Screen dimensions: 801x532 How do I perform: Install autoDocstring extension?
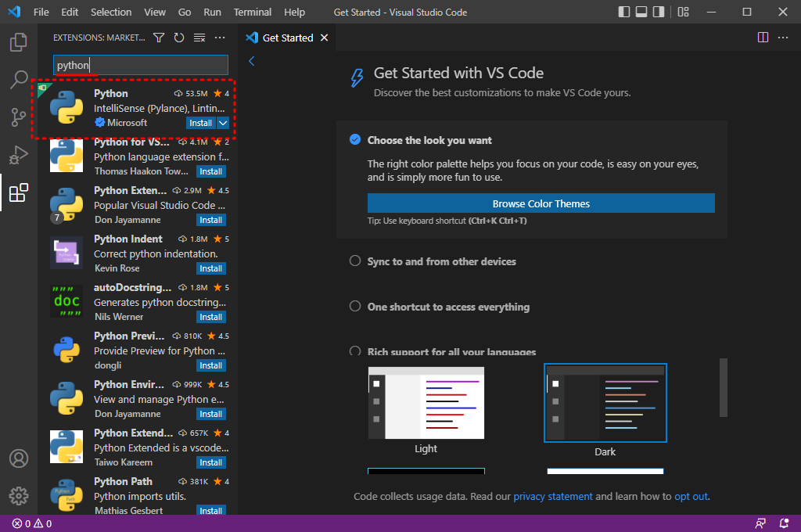tap(211, 318)
